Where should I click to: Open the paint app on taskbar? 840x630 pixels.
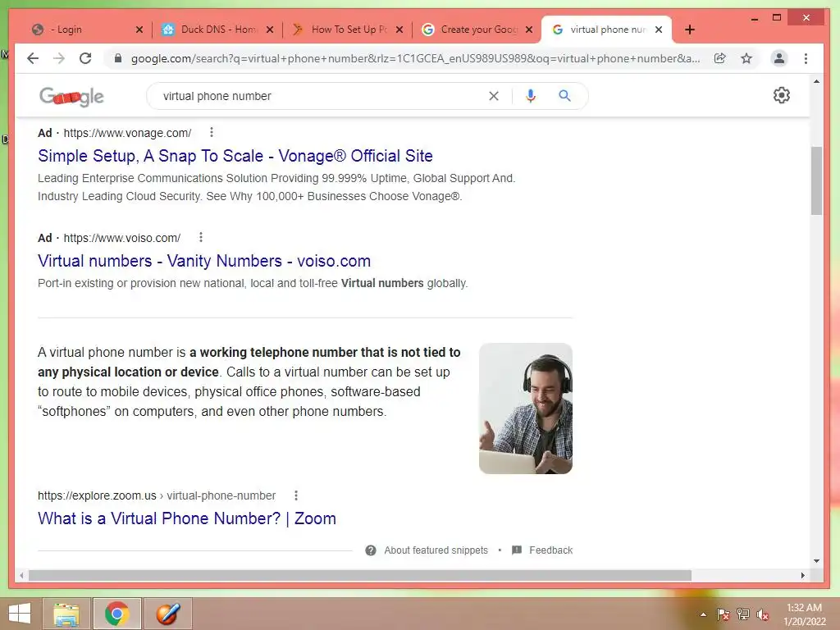click(167, 614)
